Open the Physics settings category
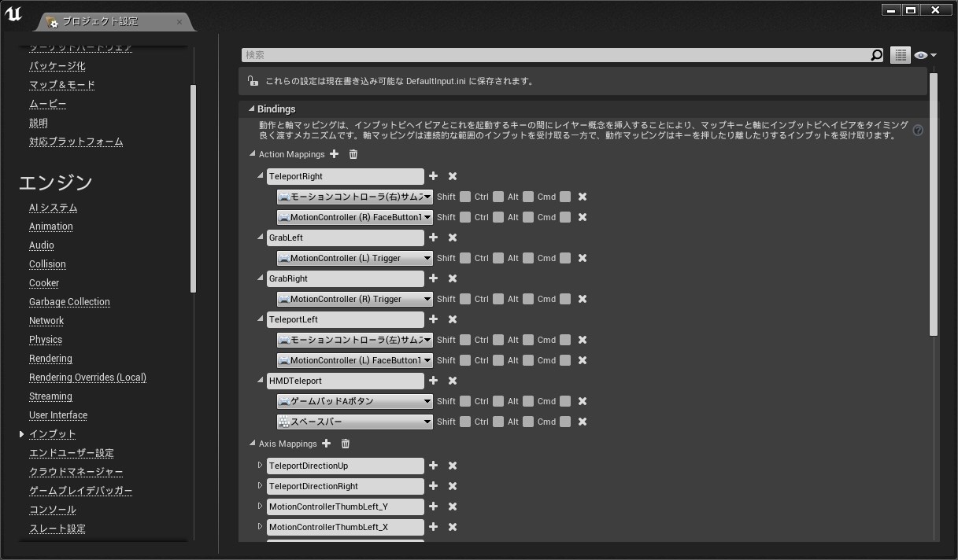 coord(46,340)
